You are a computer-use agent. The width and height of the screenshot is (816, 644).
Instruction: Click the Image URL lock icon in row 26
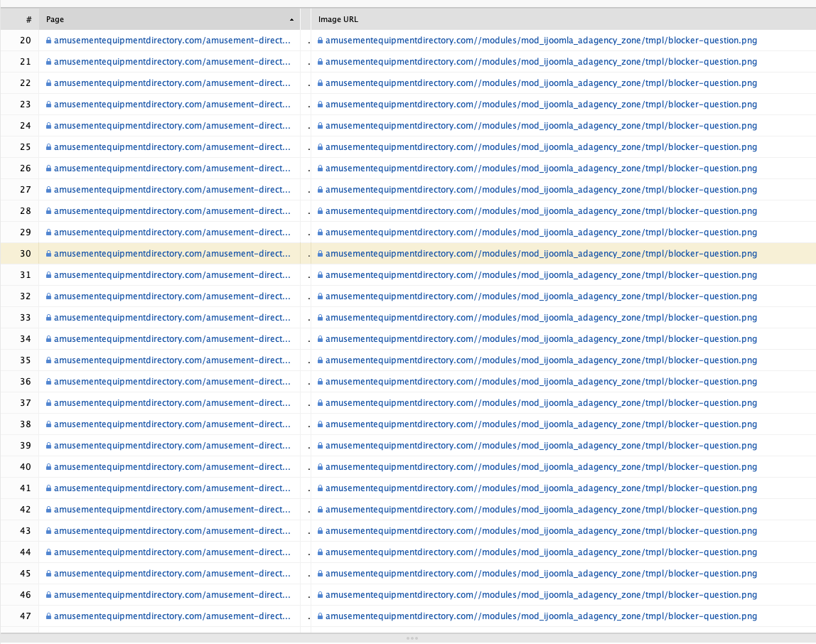tap(320, 168)
